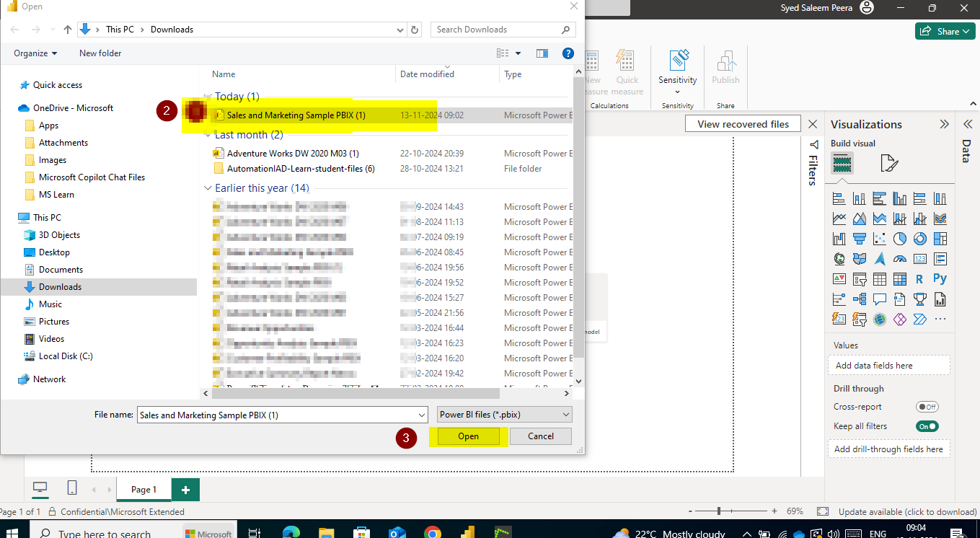Choose the KPI visual
980x538 pixels.
point(839,279)
